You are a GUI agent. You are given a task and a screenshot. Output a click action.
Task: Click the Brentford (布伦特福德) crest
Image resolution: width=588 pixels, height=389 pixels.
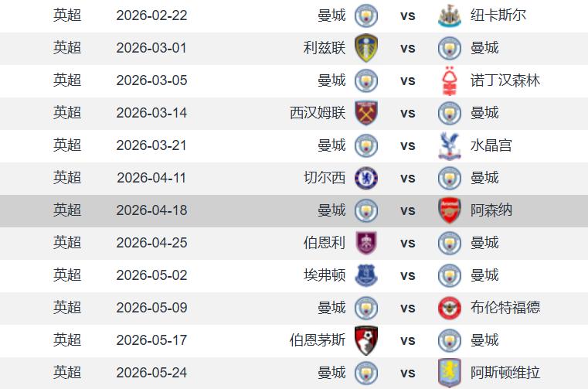(449, 308)
